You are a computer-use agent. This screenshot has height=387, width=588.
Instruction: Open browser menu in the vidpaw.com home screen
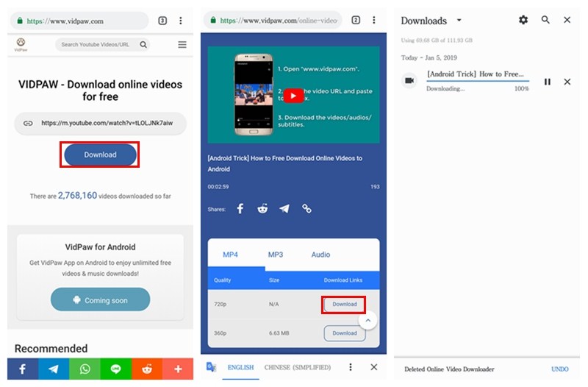(x=181, y=21)
